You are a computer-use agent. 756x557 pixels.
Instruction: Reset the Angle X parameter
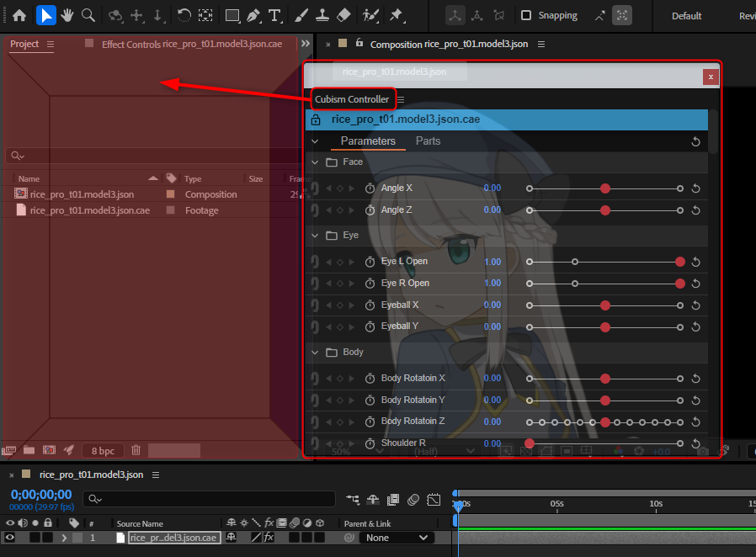(695, 188)
